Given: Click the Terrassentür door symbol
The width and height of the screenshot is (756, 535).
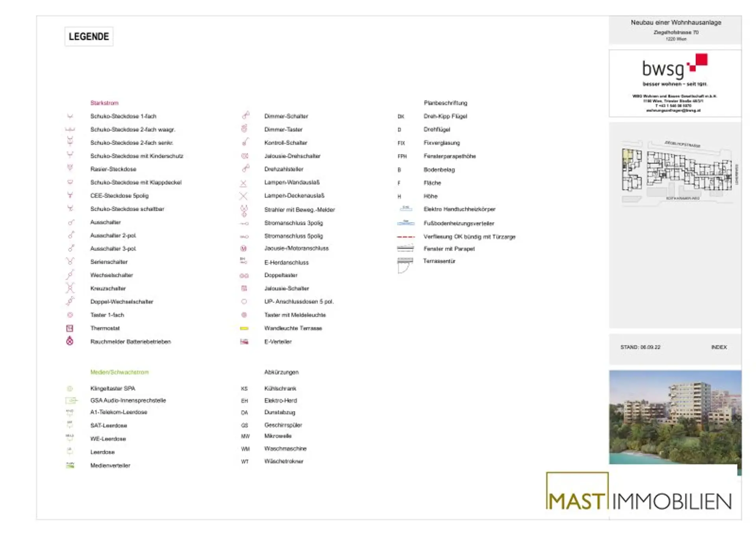Looking at the screenshot, I should [404, 265].
